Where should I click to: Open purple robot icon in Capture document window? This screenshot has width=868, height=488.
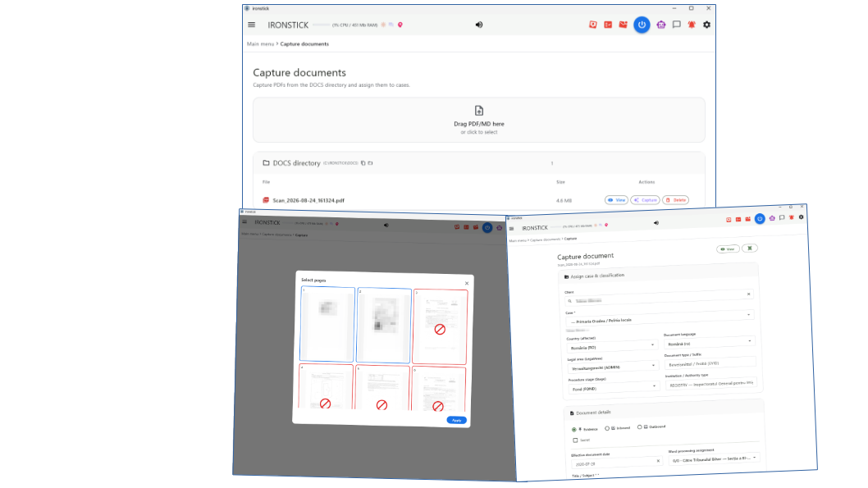point(772,218)
